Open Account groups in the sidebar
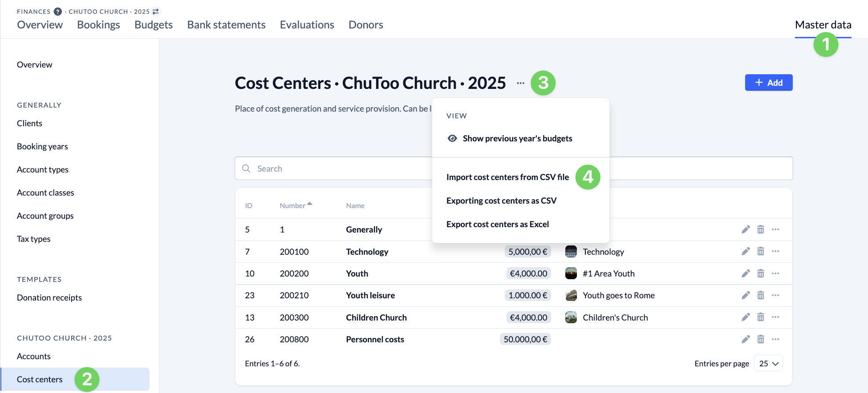868x393 pixels. point(45,216)
